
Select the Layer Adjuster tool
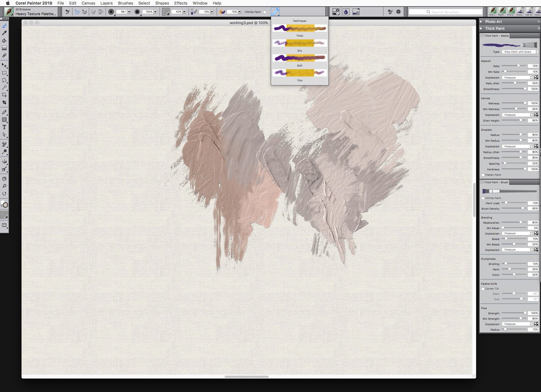4,66
